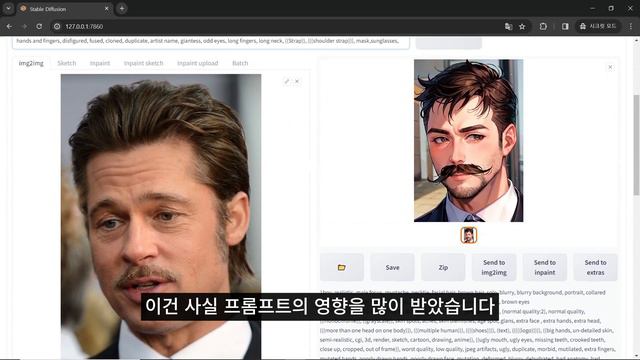
Task: Go back in browser history
Action: click(9, 26)
